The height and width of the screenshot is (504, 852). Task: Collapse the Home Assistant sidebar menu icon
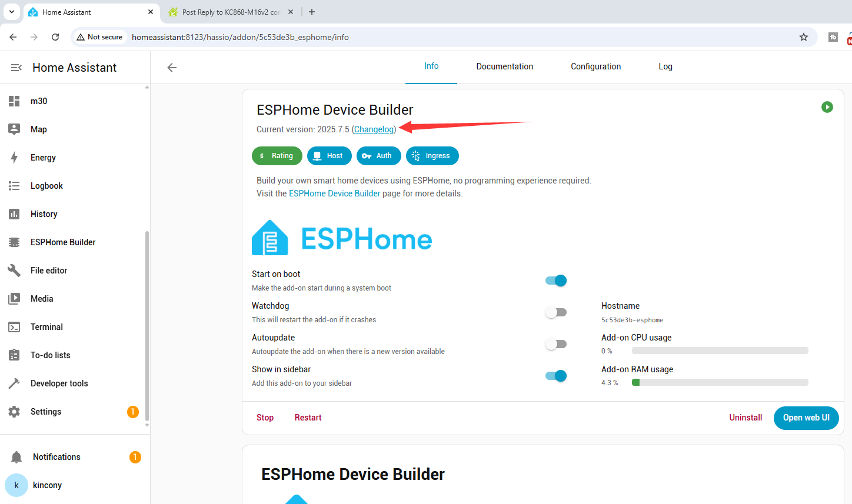point(16,68)
